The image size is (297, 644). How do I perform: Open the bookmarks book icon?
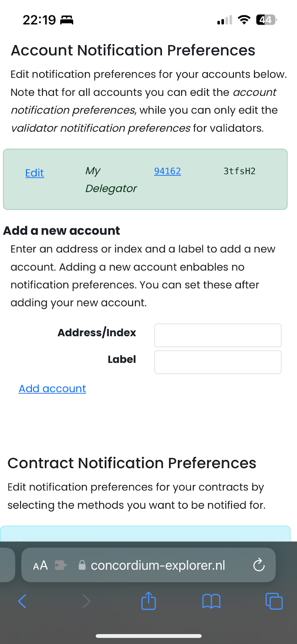click(211, 601)
